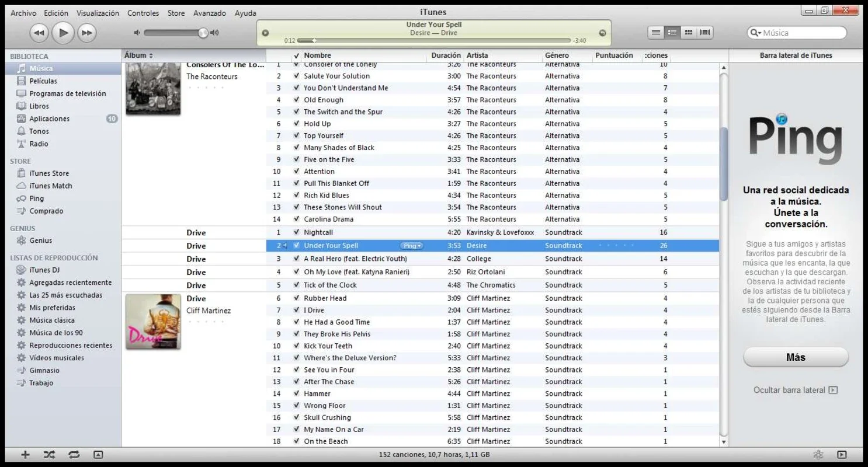Click the next track forward button
The height and width of the screenshot is (467, 868).
[86, 33]
